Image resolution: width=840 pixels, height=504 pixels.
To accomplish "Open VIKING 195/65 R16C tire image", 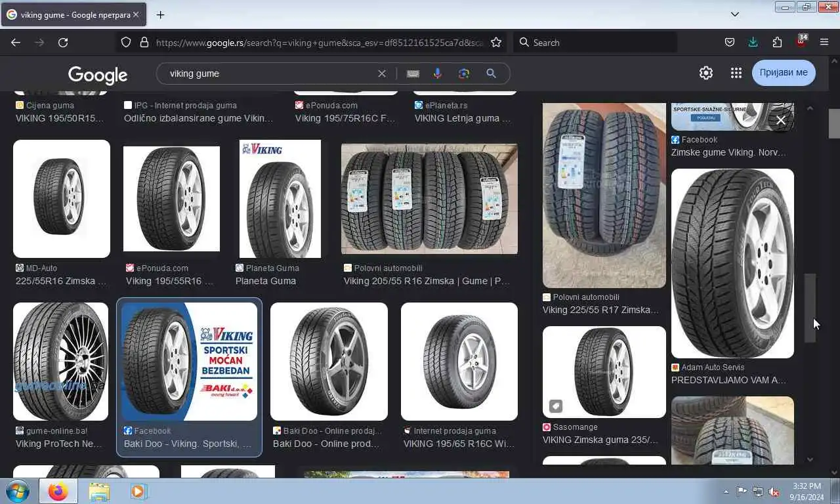I will click(x=459, y=362).
